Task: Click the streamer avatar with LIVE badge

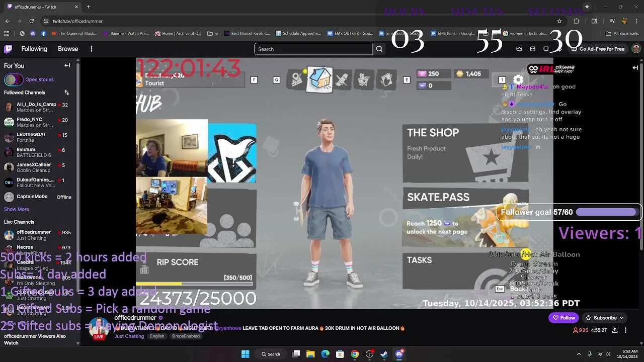Action: coord(99,328)
